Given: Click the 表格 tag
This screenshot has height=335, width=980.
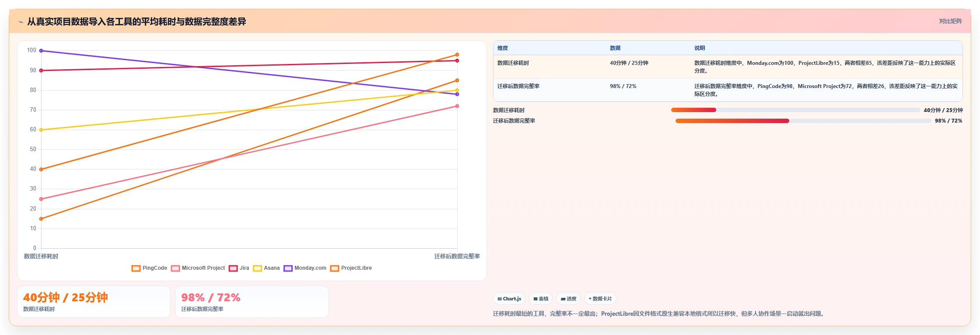Looking at the screenshot, I should coord(541,299).
